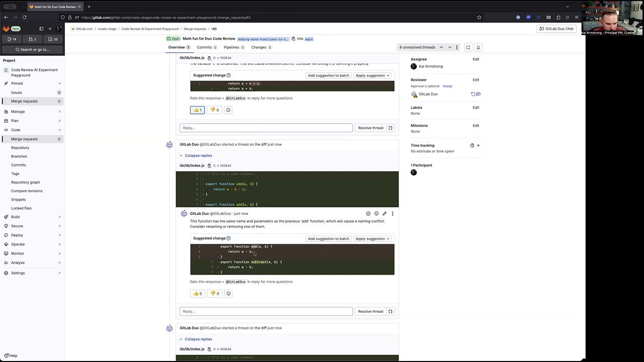
Task: Toggle thumbs down on the naming conflict comment
Action: (215, 294)
